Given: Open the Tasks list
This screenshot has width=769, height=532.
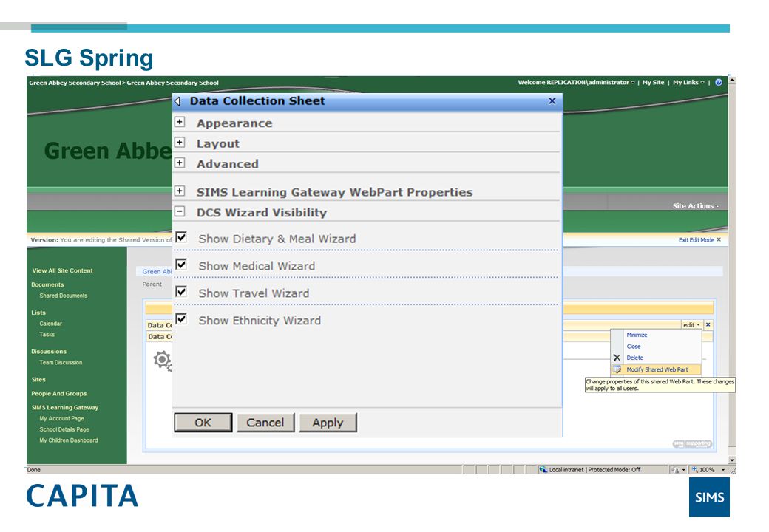Looking at the screenshot, I should (47, 335).
